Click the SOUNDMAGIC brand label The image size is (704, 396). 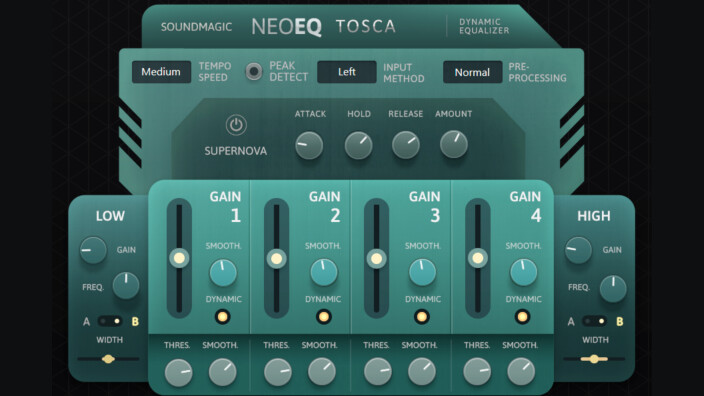pos(196,27)
